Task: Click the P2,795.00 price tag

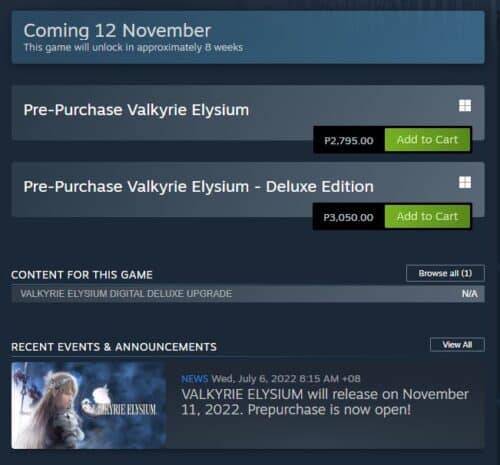Action: pos(349,140)
